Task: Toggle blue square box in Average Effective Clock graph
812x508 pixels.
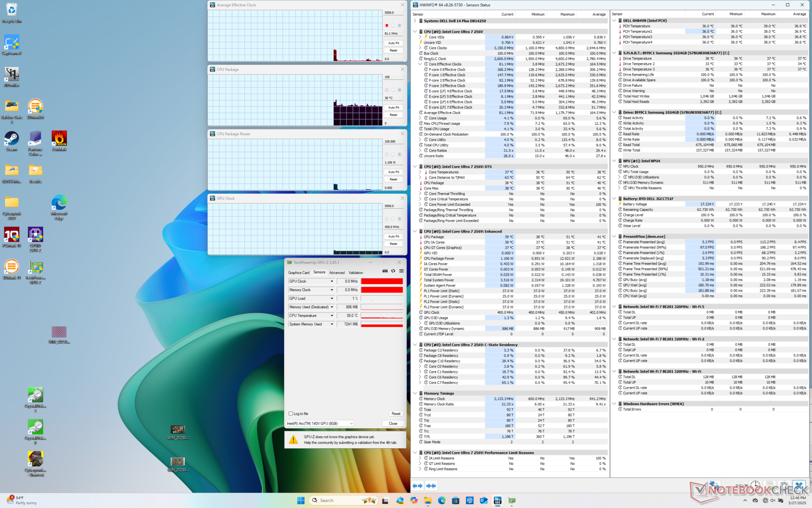Action: pyautogui.click(x=399, y=25)
